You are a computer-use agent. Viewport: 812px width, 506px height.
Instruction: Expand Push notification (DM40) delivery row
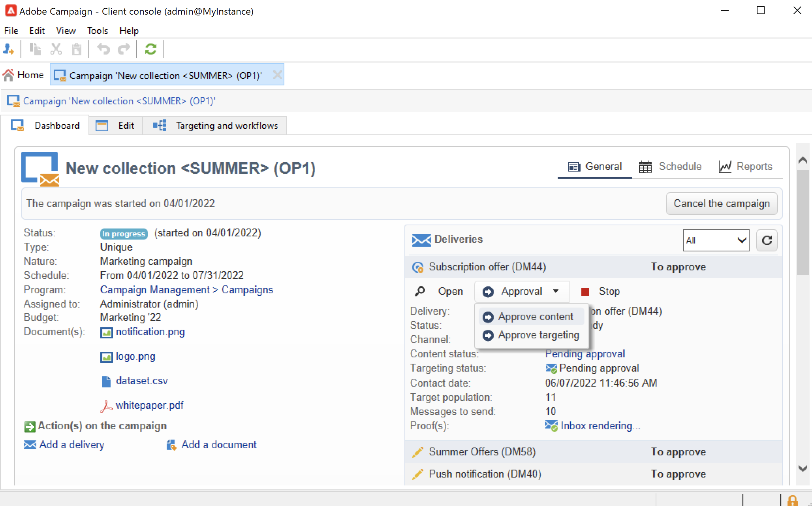point(485,474)
